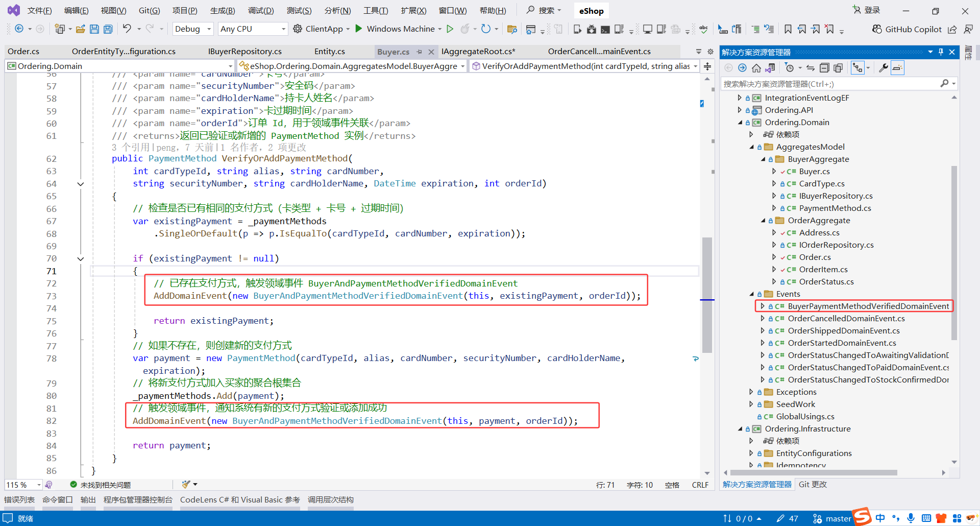
Task: Open the Git(G) menu
Action: coord(149,11)
